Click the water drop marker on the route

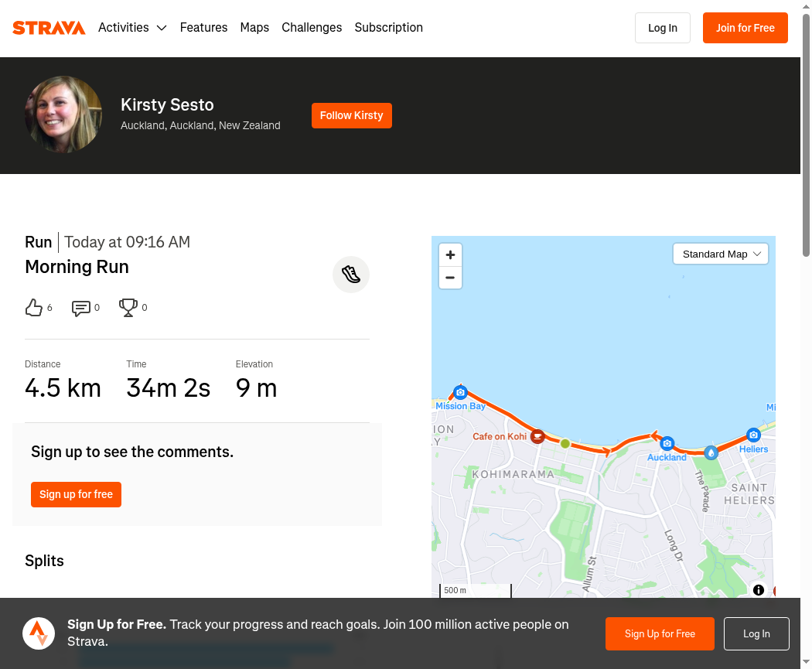tap(711, 453)
